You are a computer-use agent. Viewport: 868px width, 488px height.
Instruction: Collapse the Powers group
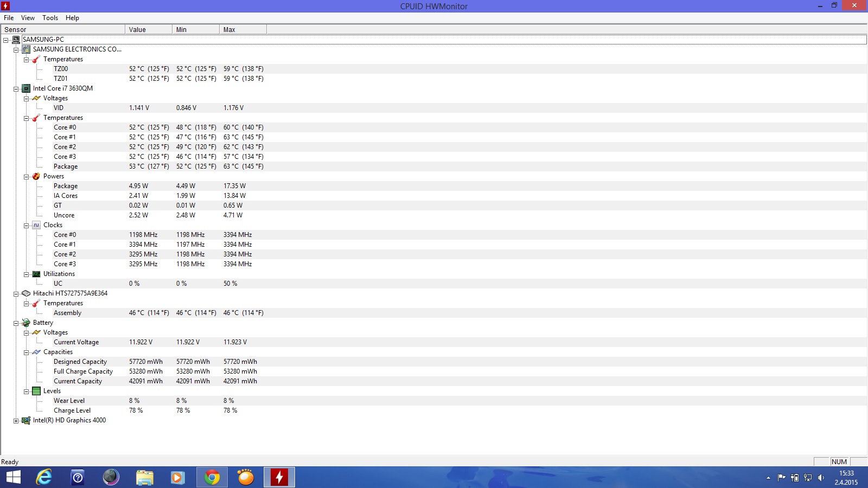[26, 176]
